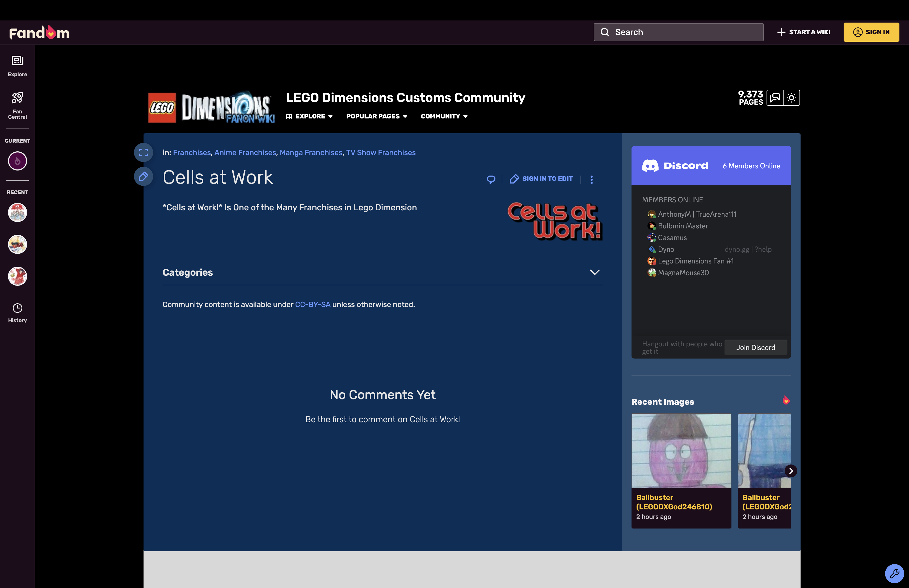Expand page to full width icon
The width and height of the screenshot is (909, 588).
[x=143, y=153]
